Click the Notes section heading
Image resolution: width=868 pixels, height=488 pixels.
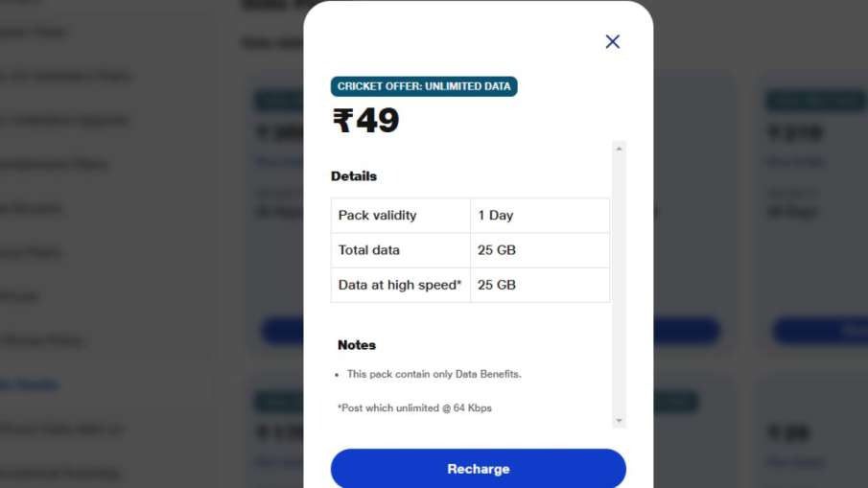(357, 345)
